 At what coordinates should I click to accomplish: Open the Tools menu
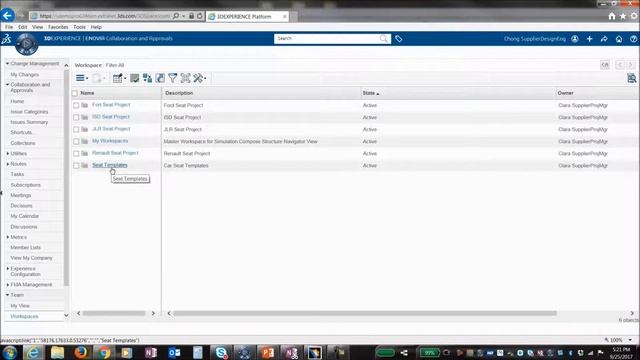pos(80,27)
